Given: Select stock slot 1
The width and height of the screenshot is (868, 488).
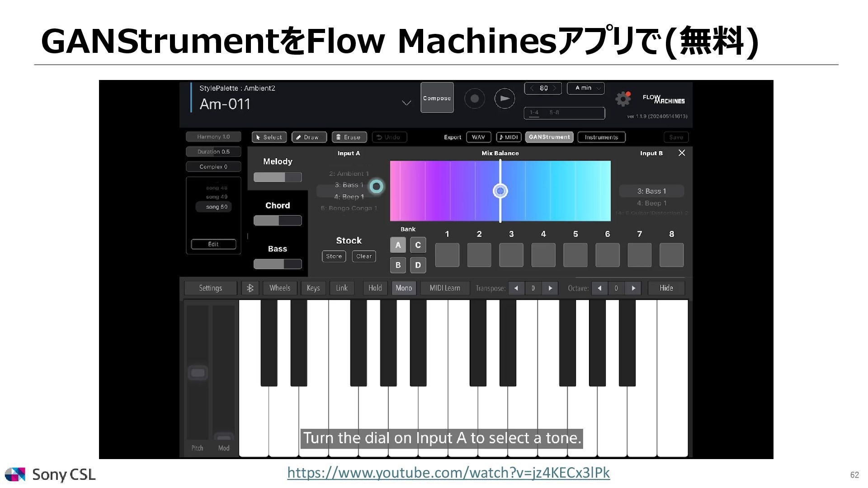Looking at the screenshot, I should (447, 255).
